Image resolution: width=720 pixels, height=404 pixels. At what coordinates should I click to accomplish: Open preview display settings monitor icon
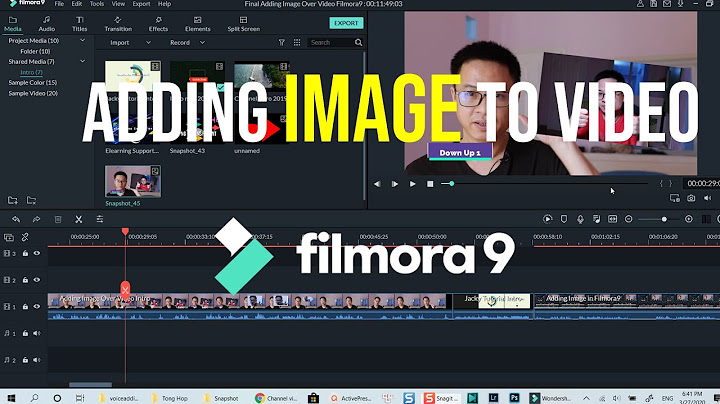674,198
